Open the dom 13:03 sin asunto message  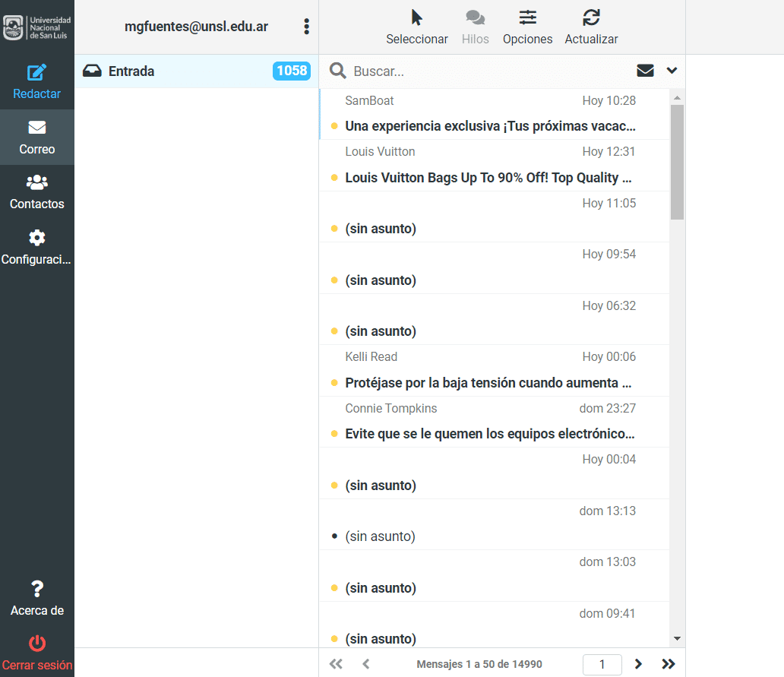coord(494,575)
